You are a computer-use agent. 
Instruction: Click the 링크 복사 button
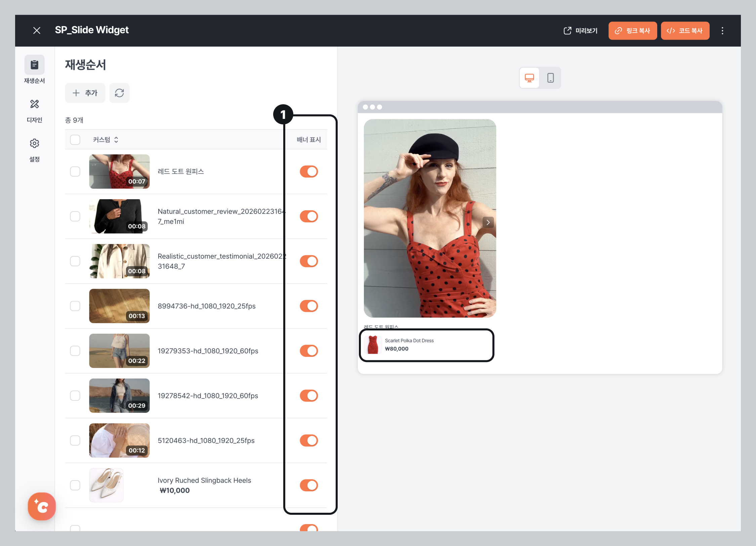(x=632, y=31)
